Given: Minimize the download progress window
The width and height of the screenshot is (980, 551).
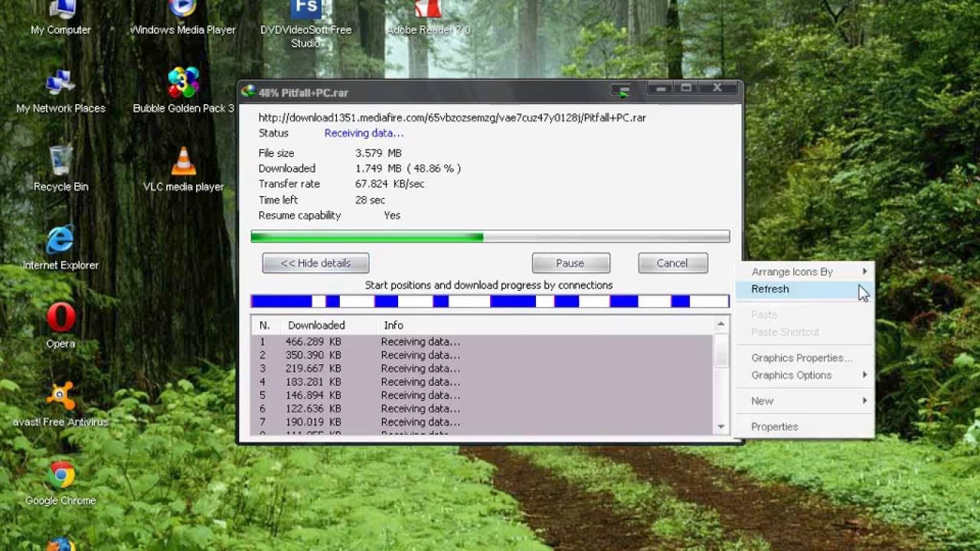Looking at the screenshot, I should (x=661, y=89).
